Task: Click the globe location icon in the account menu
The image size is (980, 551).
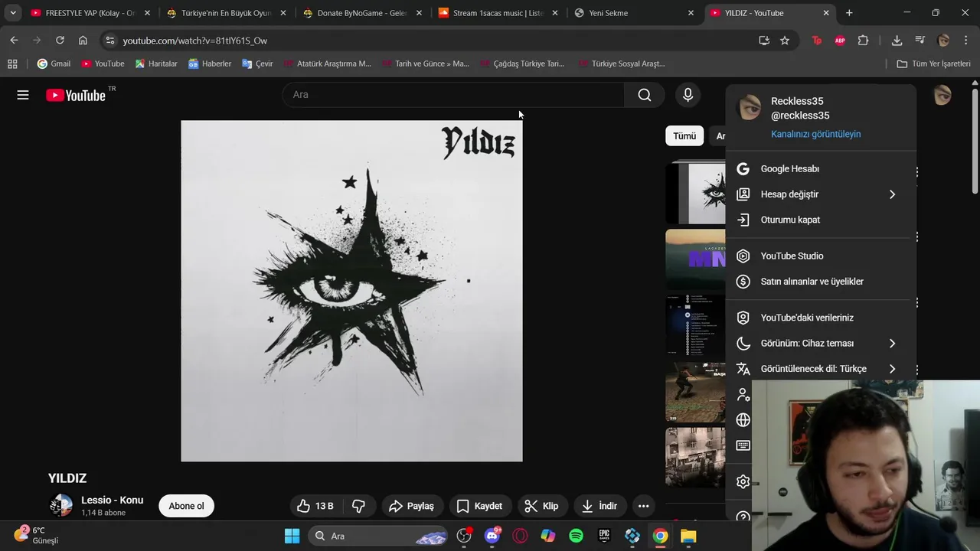Action: 743,420
